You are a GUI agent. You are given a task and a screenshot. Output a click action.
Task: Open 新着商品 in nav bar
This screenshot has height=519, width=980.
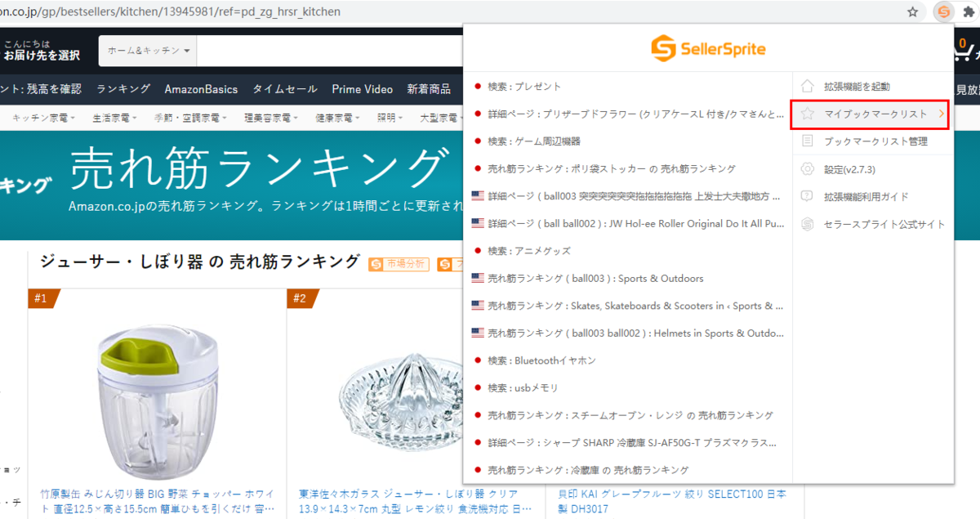click(429, 89)
